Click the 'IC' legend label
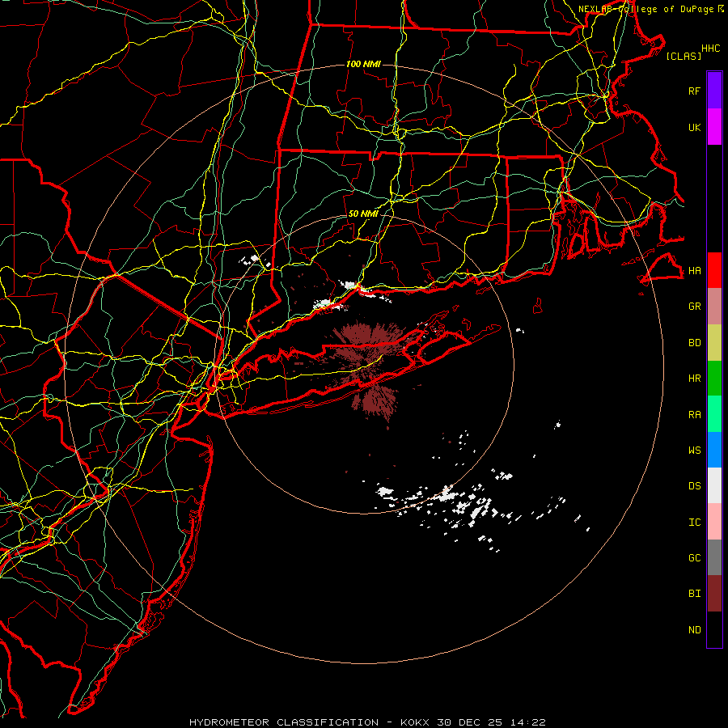 pyautogui.click(x=694, y=523)
